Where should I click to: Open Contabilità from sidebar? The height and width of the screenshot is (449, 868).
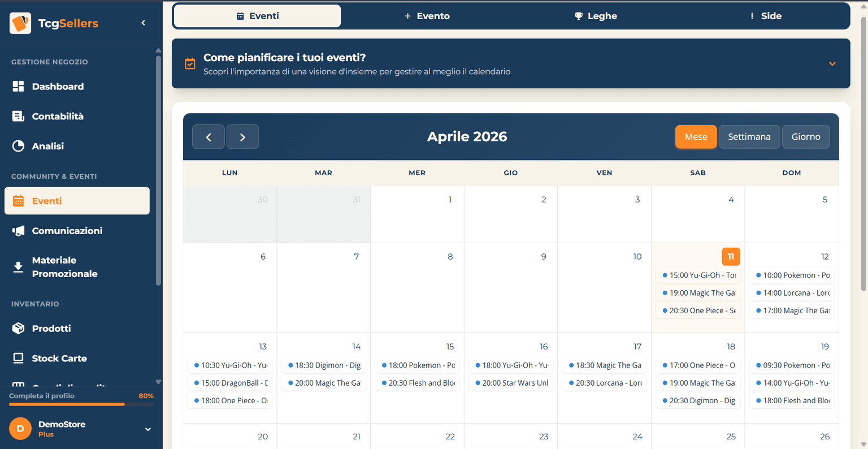[77, 116]
